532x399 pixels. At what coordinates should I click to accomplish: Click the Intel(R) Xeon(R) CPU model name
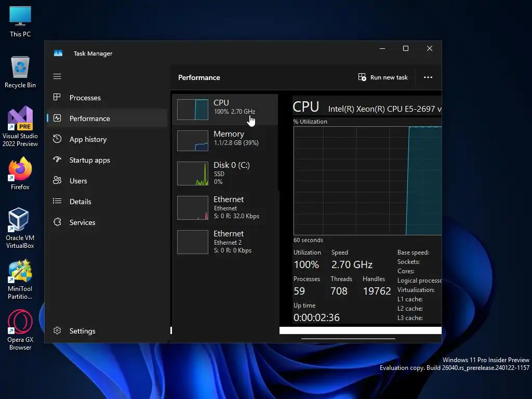tap(385, 109)
